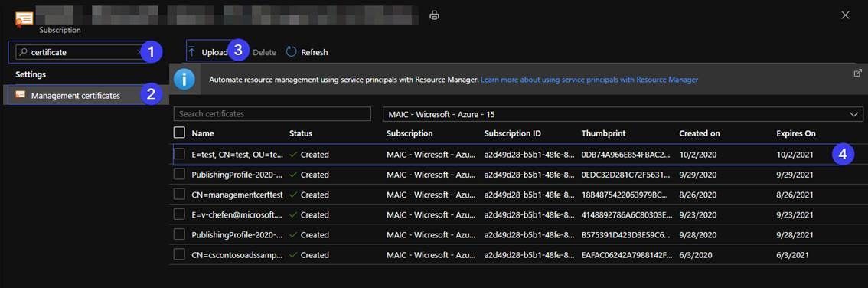Click thumbprint 0EDC32D281C72F5631
The height and width of the screenshot is (288, 868).
[625, 175]
